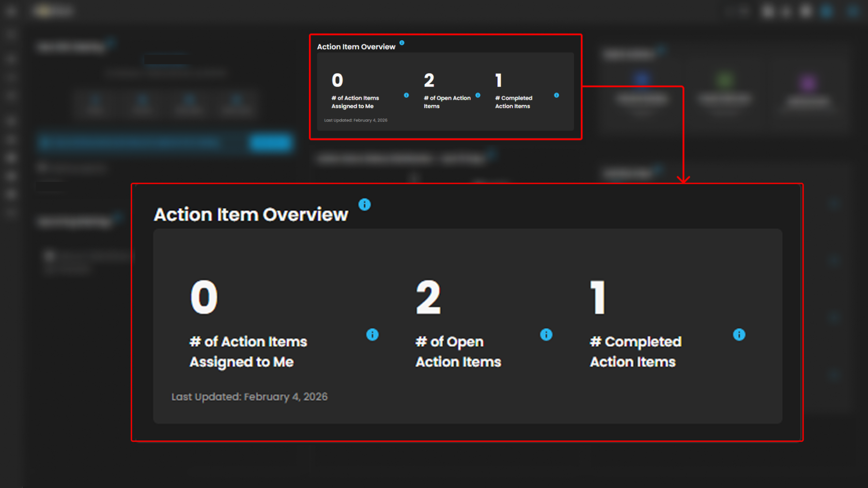Click info icon beside enlarged # of Open Action Items
This screenshot has width=868, height=488.
(546, 335)
